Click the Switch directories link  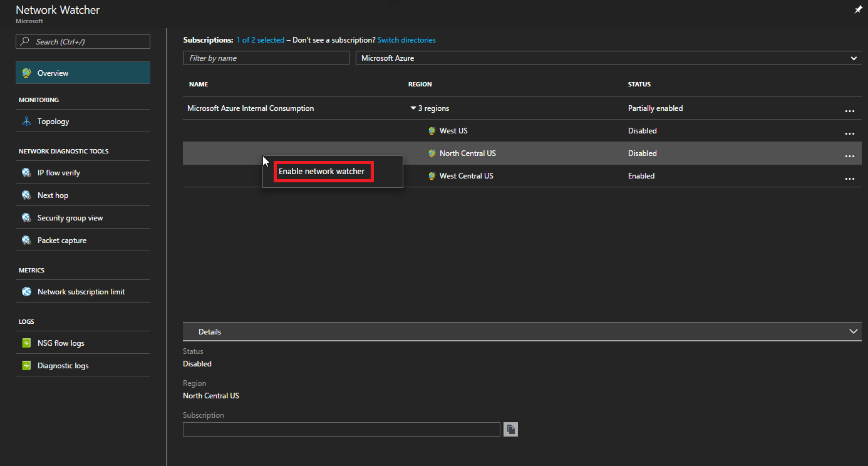(x=406, y=39)
